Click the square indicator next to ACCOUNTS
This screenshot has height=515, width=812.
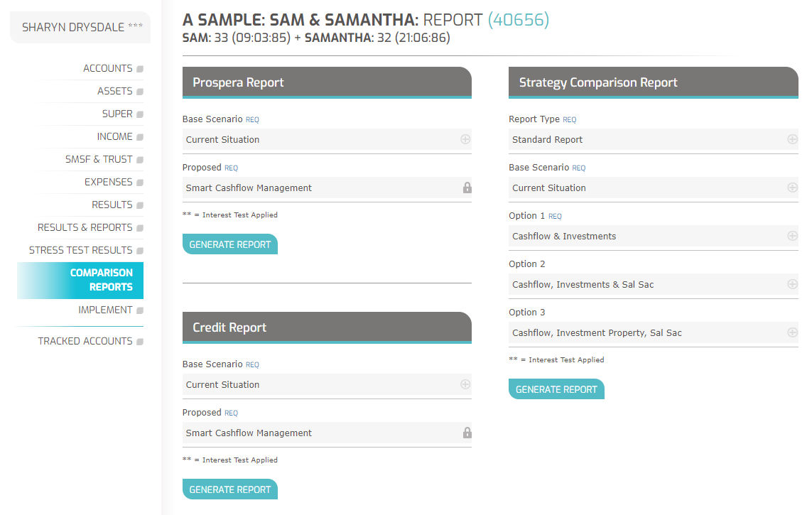tap(140, 69)
